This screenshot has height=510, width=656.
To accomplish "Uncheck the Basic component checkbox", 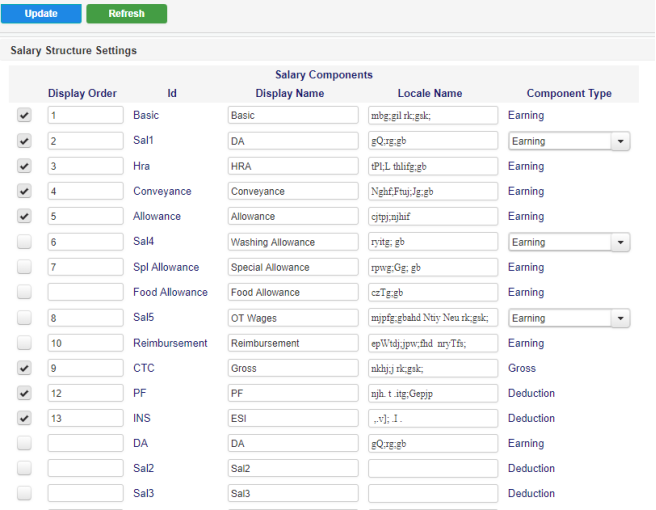I will pos(24,116).
